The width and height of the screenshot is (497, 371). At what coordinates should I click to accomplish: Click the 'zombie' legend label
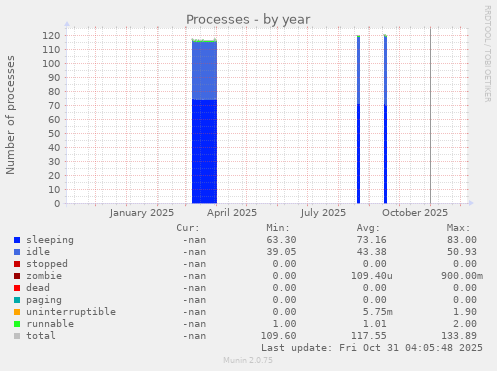(x=44, y=276)
